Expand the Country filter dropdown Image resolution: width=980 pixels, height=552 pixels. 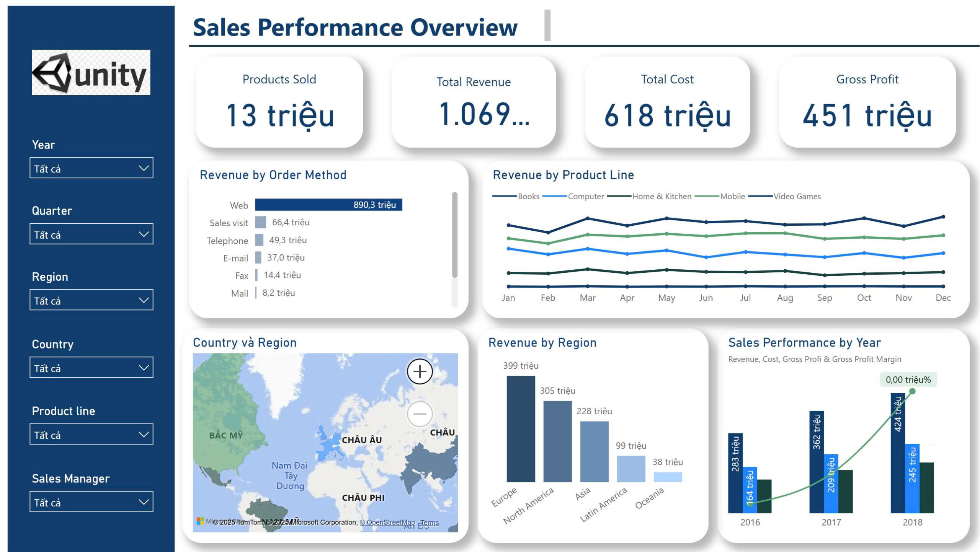pyautogui.click(x=91, y=368)
